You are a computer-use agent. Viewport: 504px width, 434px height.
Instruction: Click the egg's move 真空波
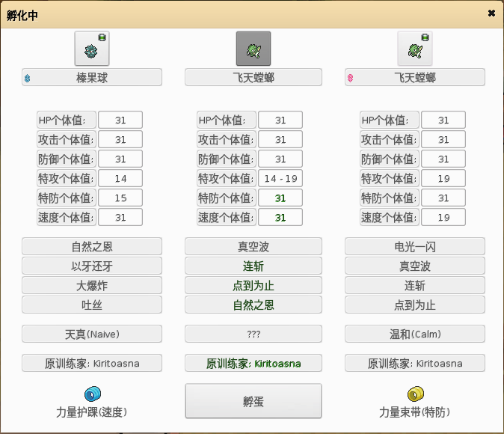point(253,246)
